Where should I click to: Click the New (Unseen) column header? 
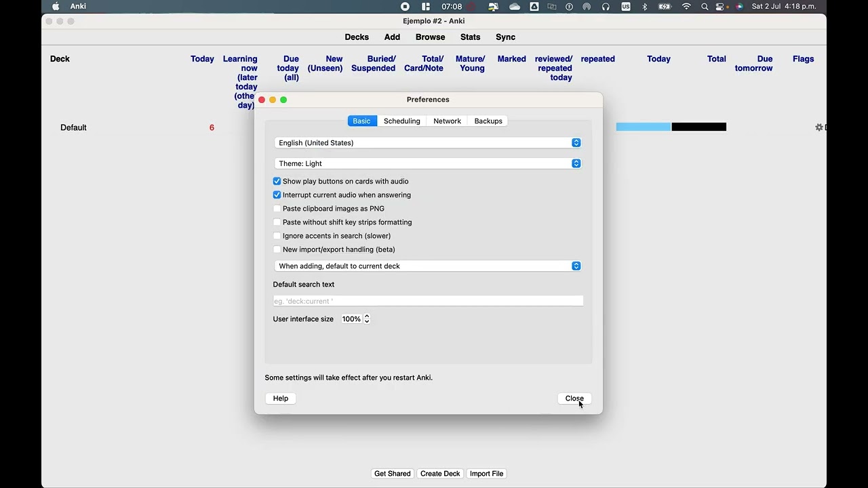tap(325, 64)
